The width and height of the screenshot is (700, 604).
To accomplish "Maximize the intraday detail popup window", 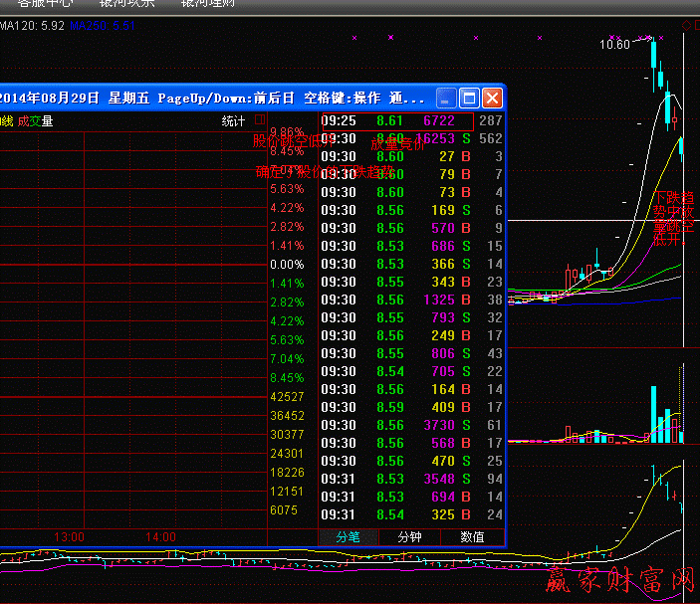I will (469, 98).
